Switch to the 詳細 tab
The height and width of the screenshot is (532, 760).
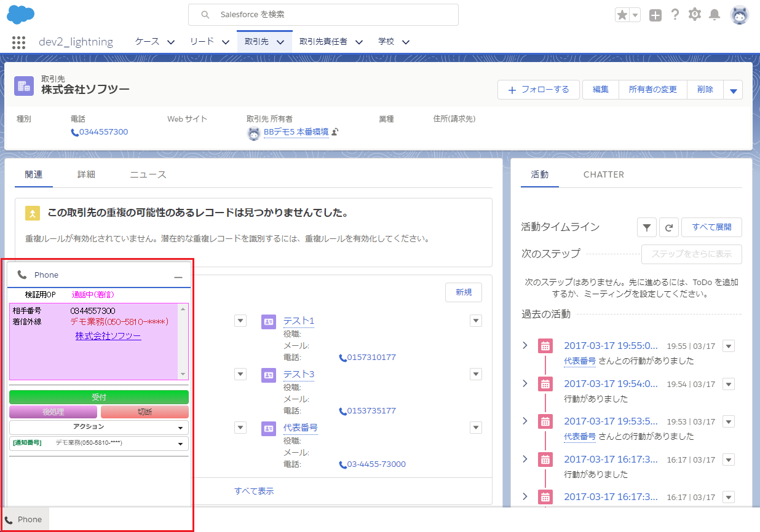[86, 174]
